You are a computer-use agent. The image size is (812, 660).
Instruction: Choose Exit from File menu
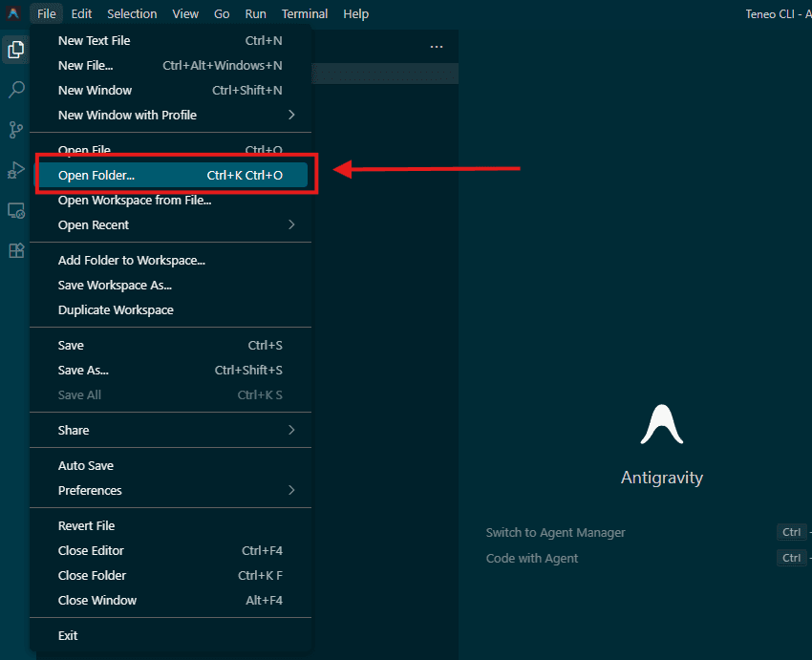[x=170, y=634]
